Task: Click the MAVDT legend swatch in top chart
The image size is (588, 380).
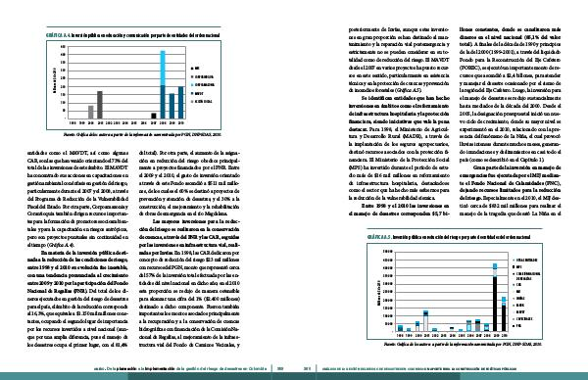Action: [x=193, y=93]
